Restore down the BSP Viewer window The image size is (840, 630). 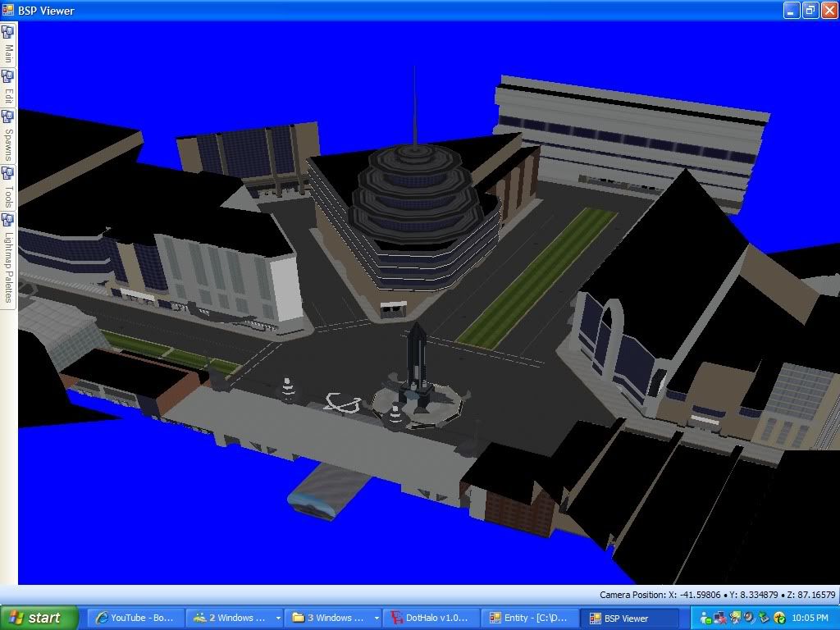(x=810, y=10)
